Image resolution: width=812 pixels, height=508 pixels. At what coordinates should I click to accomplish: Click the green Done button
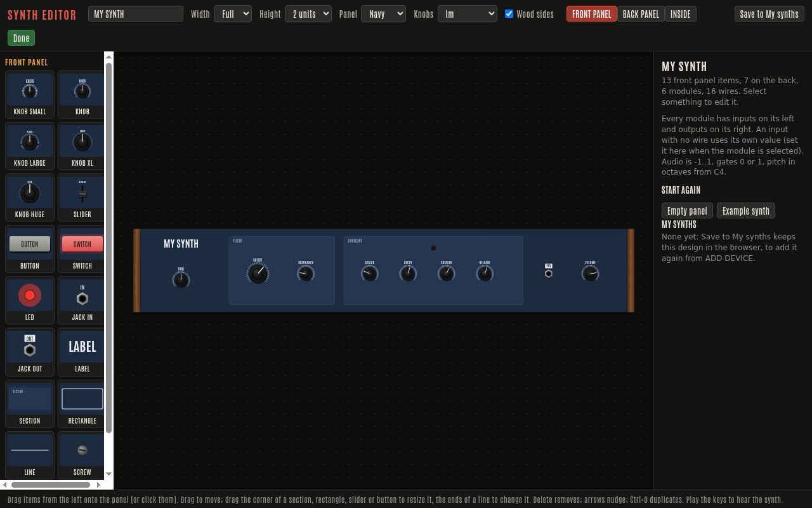(22, 38)
